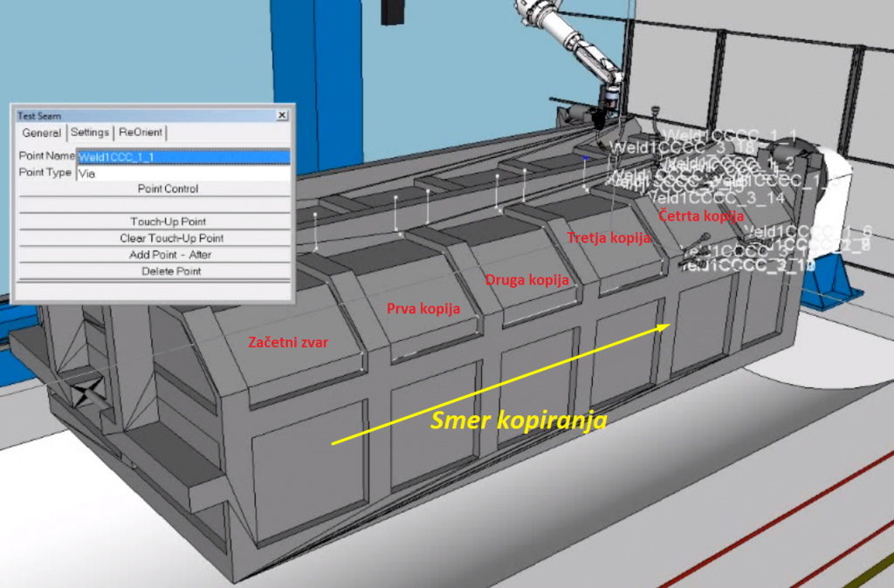
Task: Open the Point Type field showing Via
Action: tap(182, 173)
